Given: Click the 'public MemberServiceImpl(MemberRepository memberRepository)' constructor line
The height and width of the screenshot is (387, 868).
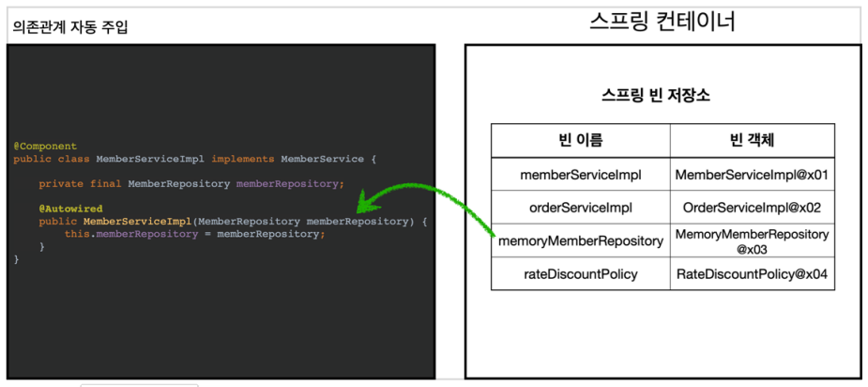Looking at the screenshot, I should (x=233, y=222).
